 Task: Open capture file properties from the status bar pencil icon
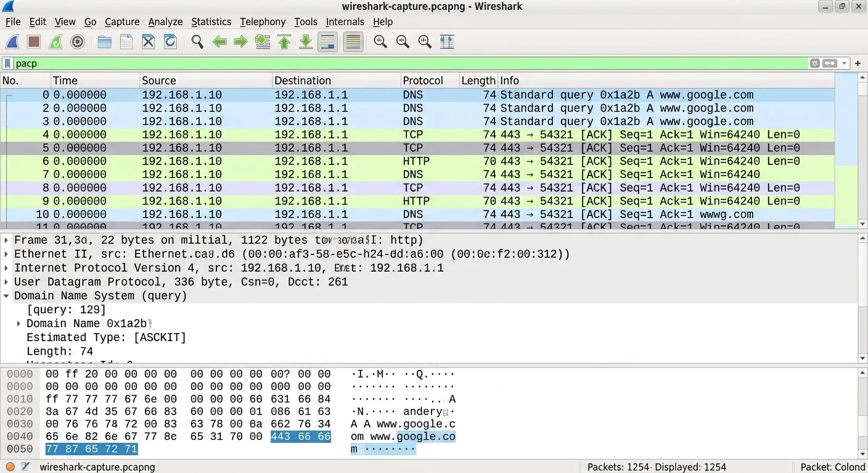click(x=25, y=467)
